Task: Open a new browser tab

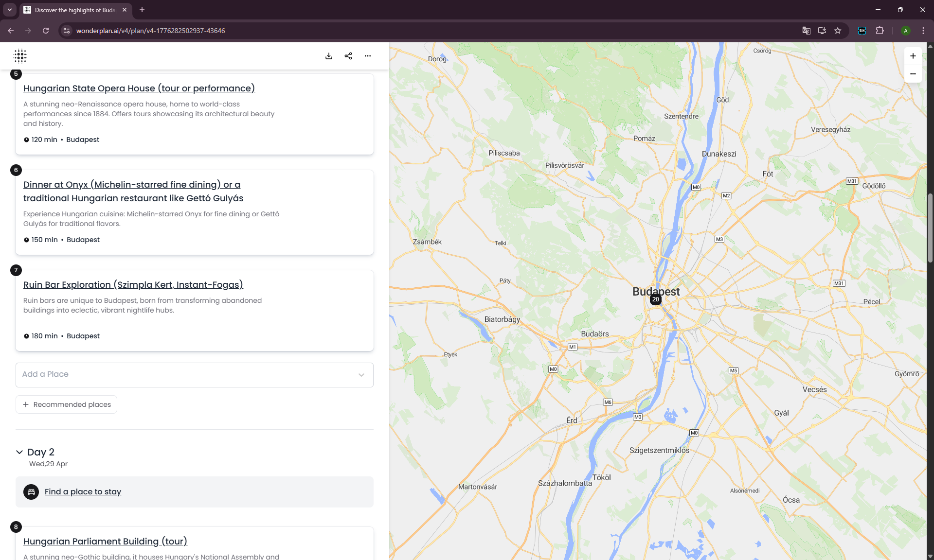Action: coord(142,10)
